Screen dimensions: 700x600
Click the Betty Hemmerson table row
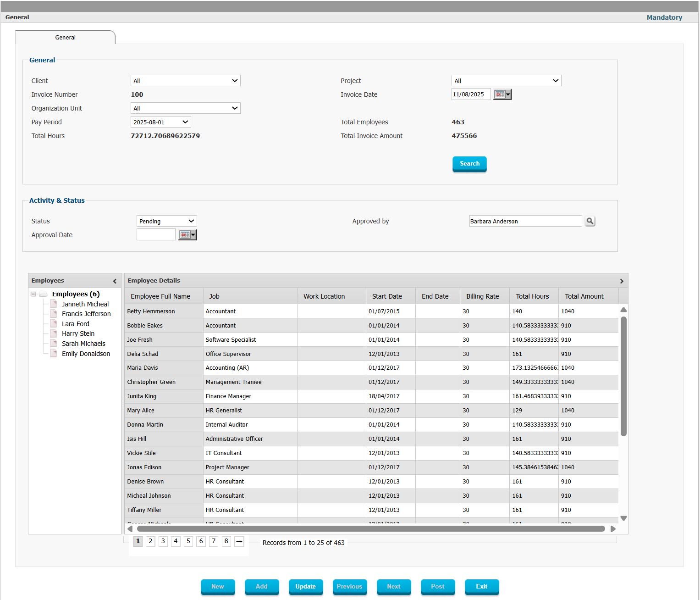(371, 311)
